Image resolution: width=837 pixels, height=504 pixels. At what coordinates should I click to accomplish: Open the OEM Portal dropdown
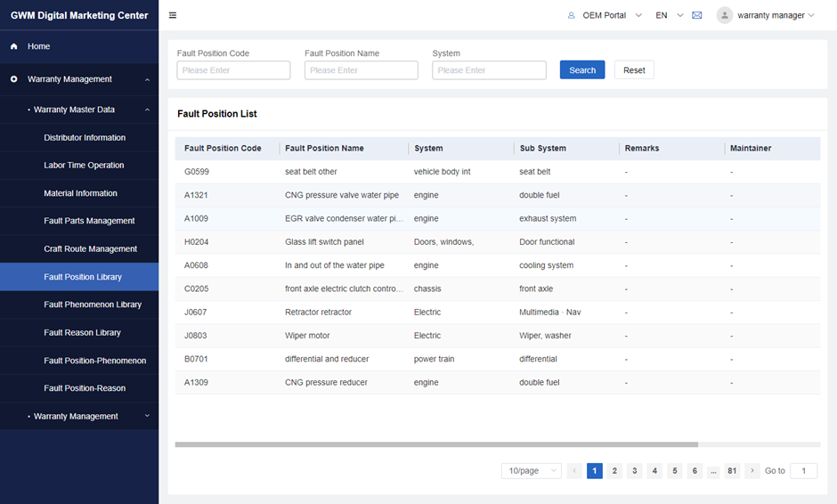pyautogui.click(x=638, y=15)
